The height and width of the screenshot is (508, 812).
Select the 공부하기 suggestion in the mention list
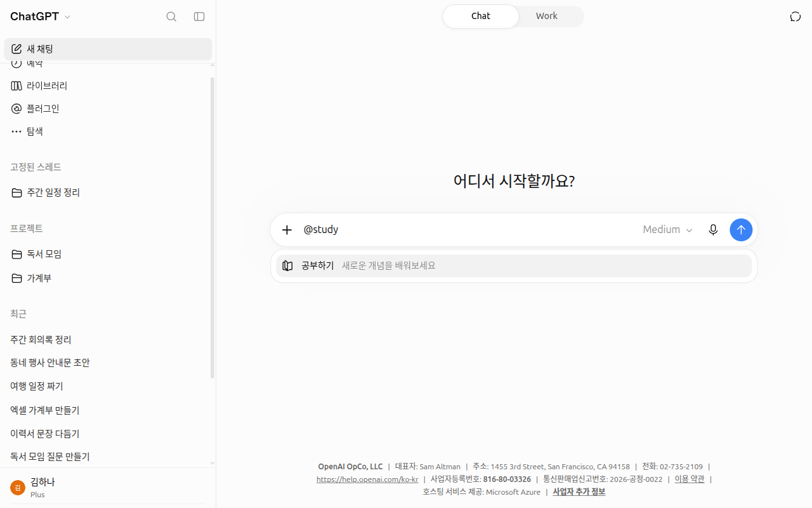[x=514, y=265]
